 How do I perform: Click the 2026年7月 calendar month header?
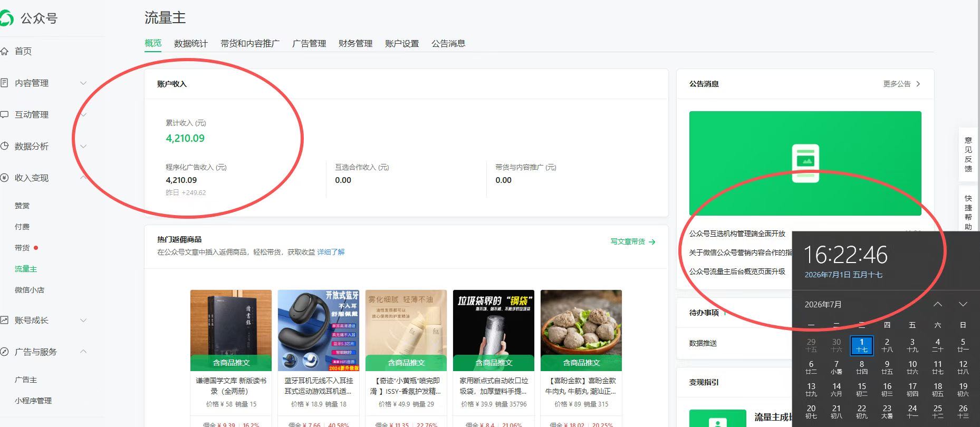click(x=823, y=305)
